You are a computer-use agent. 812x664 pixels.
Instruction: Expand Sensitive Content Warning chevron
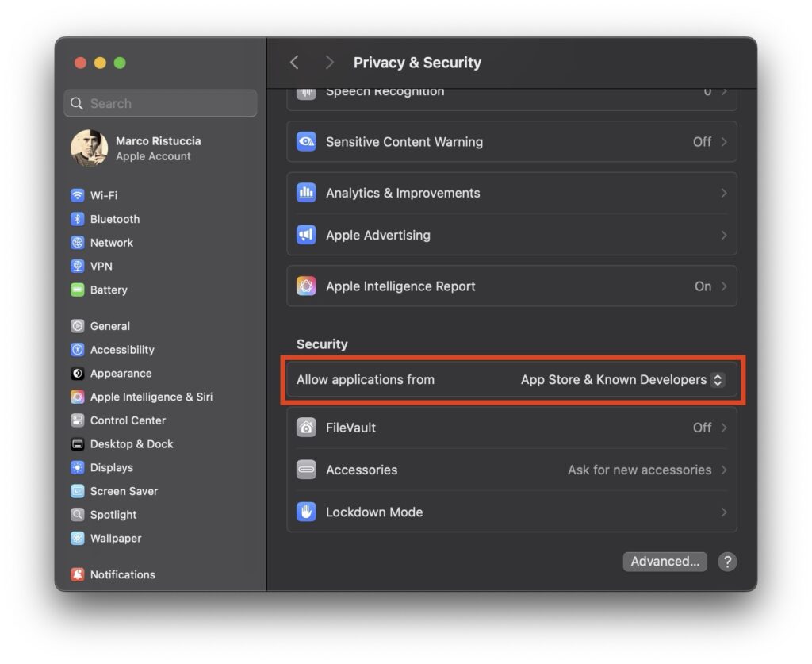724,141
